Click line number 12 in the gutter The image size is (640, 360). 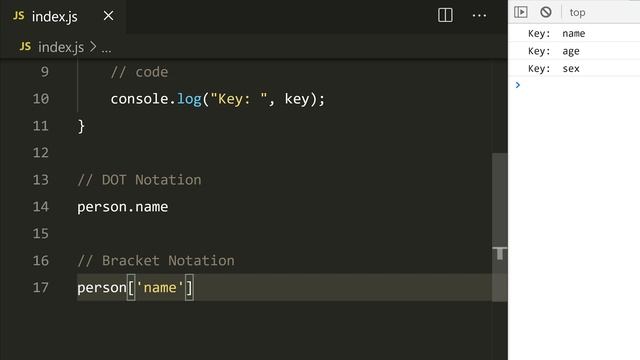(40, 153)
